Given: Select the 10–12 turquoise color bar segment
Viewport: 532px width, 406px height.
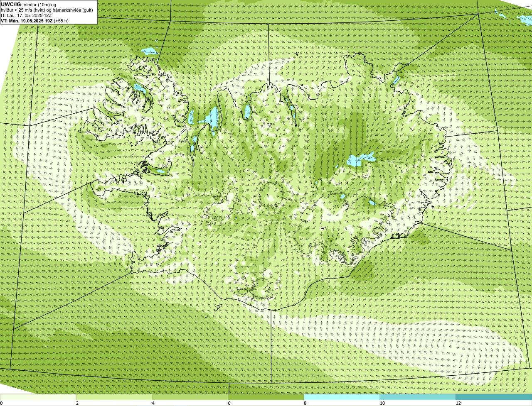Looking at the screenshot, I should [418, 397].
